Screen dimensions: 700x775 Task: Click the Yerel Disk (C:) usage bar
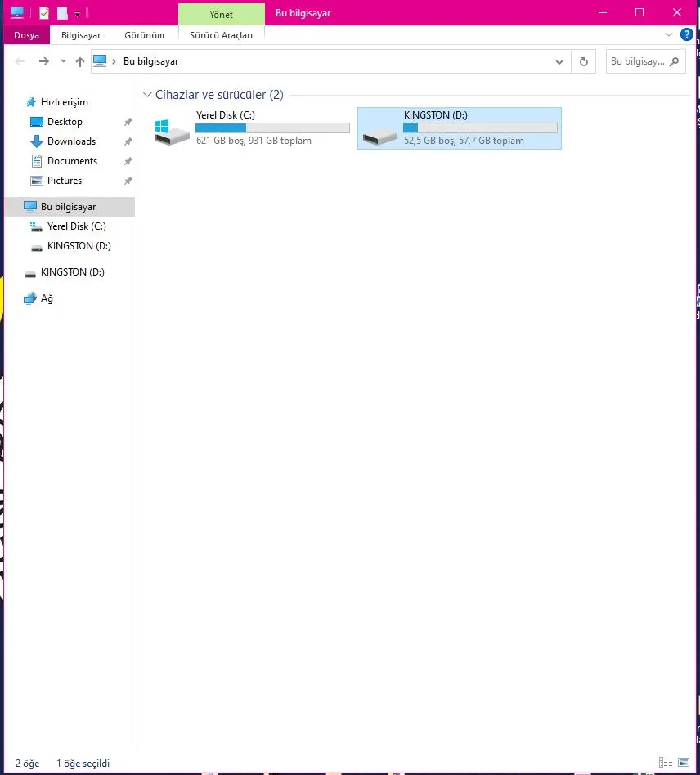[272, 128]
